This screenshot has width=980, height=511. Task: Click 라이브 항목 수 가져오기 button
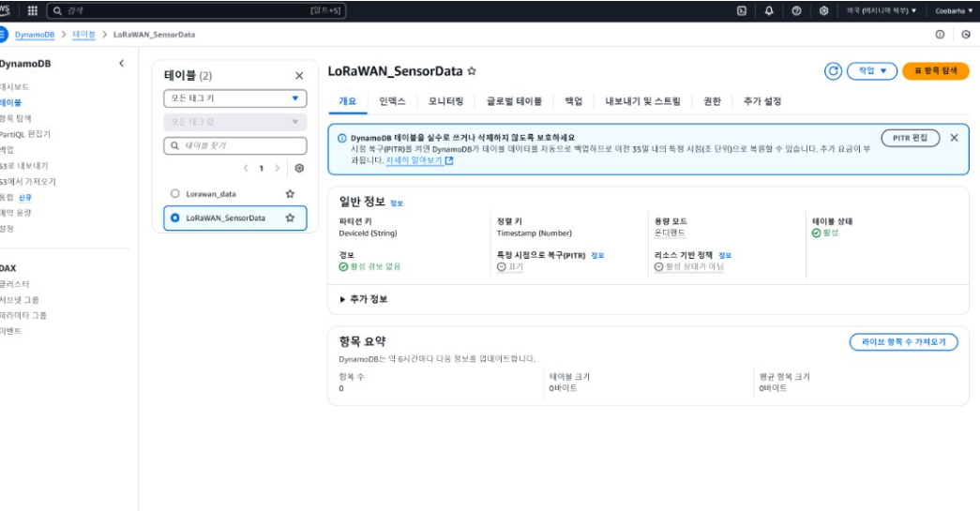click(903, 341)
